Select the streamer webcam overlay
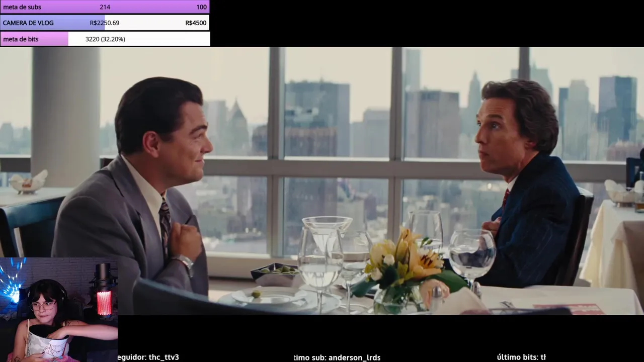 pos(59,310)
